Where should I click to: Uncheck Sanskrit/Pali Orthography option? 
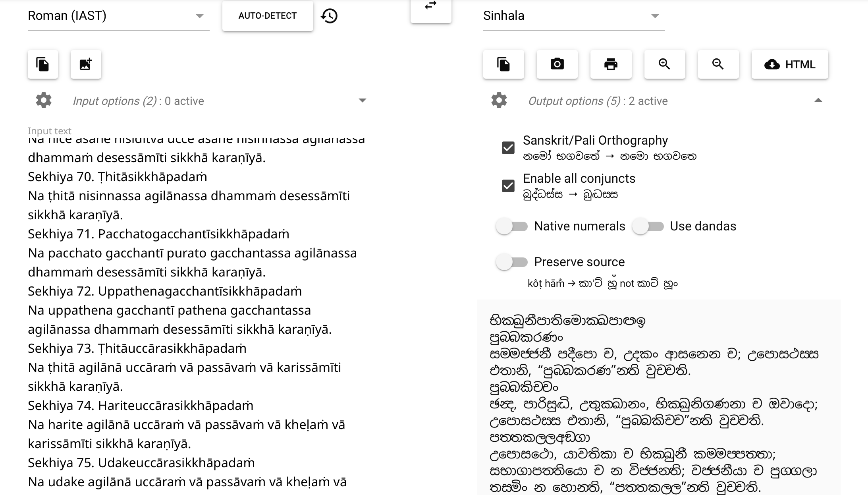[508, 148]
